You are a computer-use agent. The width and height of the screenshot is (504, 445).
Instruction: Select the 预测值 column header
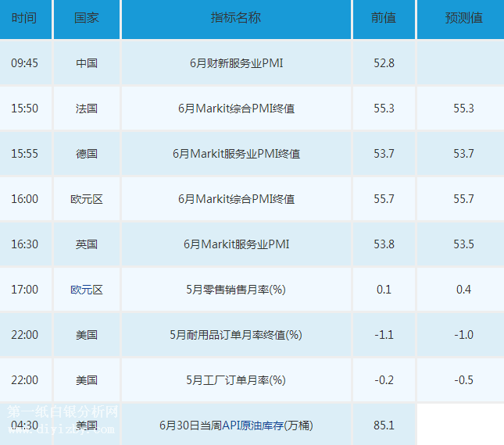click(463, 18)
